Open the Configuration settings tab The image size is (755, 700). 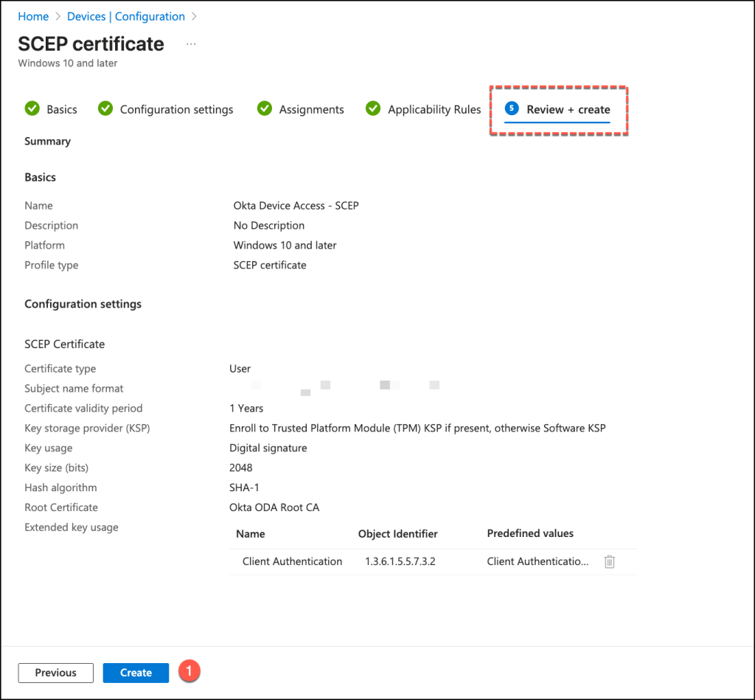click(176, 109)
